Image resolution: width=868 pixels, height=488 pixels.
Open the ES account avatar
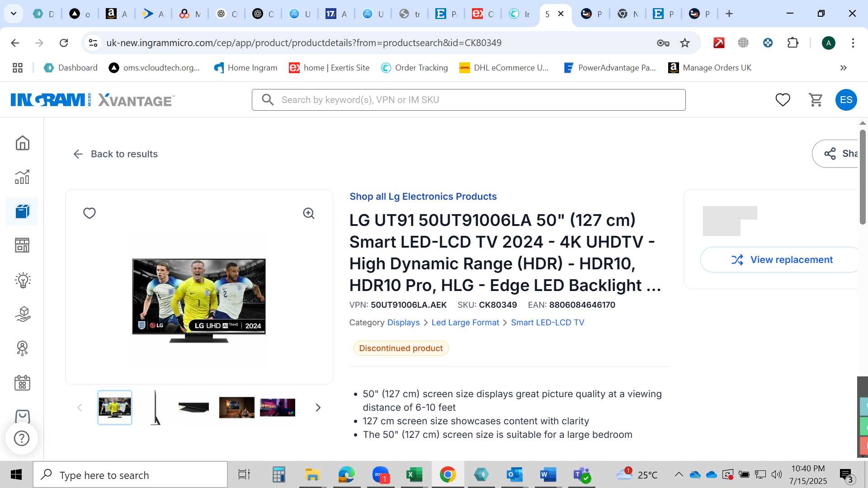pyautogui.click(x=846, y=99)
